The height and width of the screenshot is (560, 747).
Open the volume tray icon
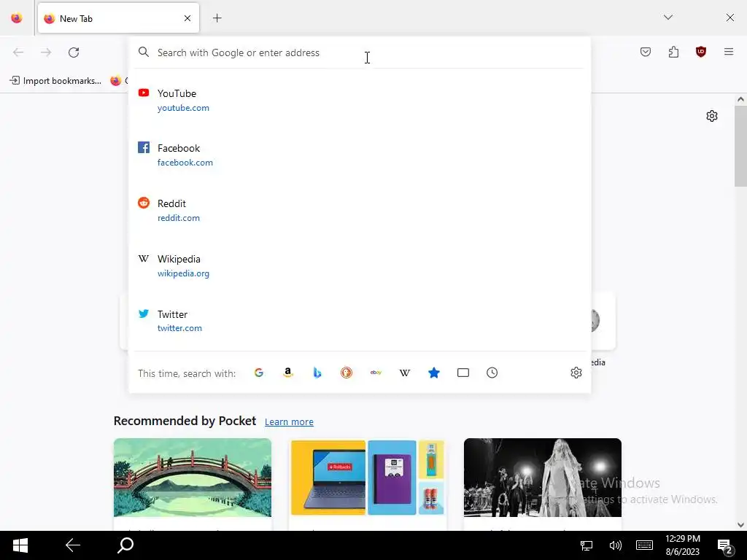[x=615, y=545]
